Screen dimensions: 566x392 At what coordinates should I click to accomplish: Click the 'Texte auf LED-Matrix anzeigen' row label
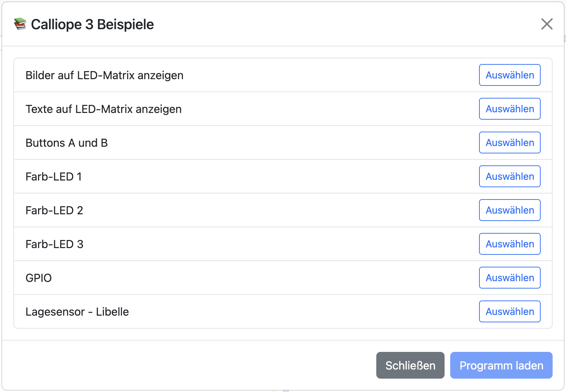[103, 109]
